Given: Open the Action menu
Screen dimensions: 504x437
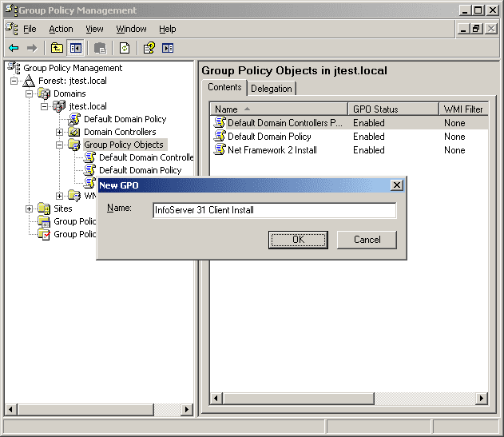Looking at the screenshot, I should click(61, 29).
